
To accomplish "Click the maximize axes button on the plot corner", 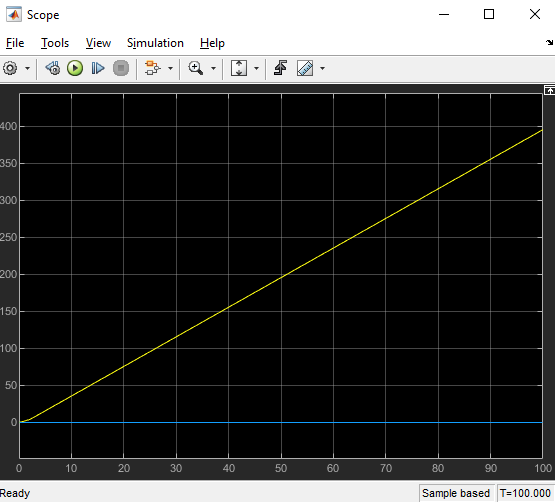I will (549, 90).
